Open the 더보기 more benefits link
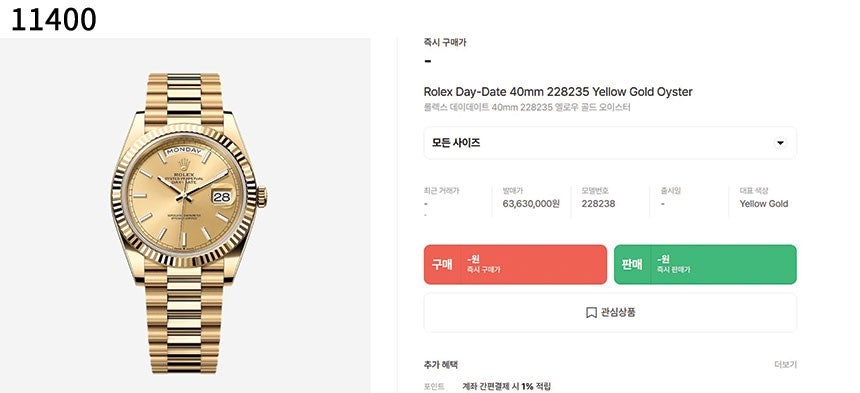 pyautogui.click(x=785, y=364)
